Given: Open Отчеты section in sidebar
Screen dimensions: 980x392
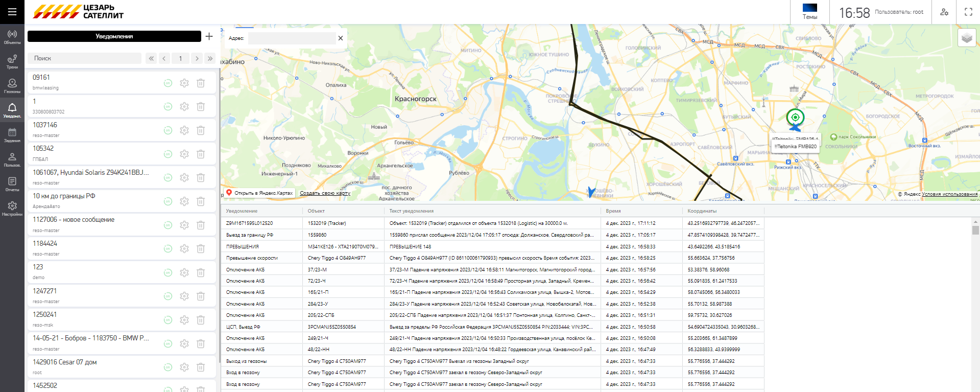Looking at the screenshot, I should pos(12,184).
